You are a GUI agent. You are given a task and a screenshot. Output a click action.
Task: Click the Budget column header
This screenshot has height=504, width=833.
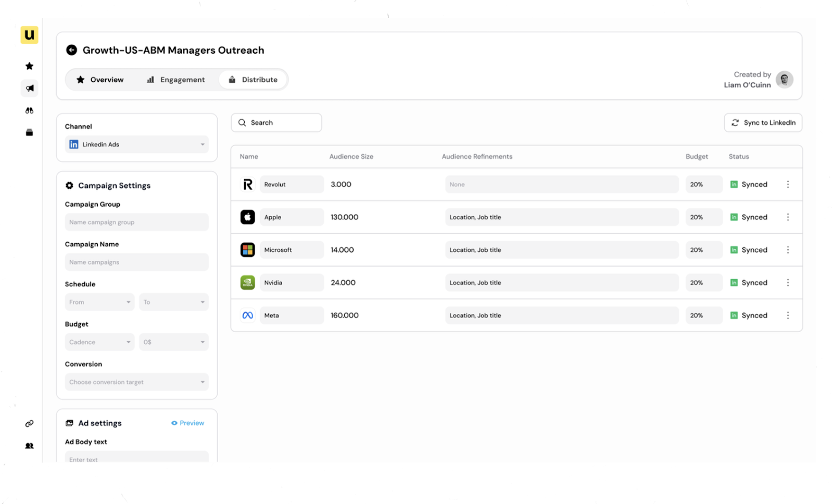click(697, 157)
